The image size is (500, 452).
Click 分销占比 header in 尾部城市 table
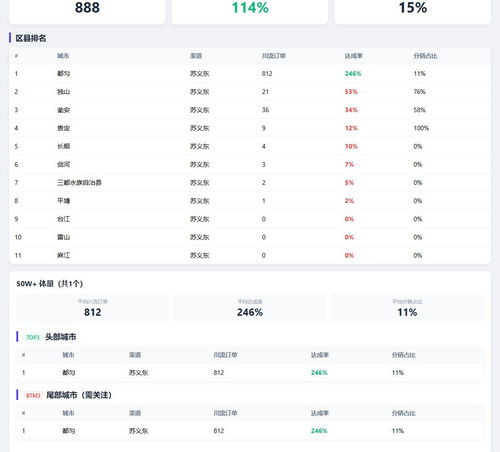coord(403,413)
